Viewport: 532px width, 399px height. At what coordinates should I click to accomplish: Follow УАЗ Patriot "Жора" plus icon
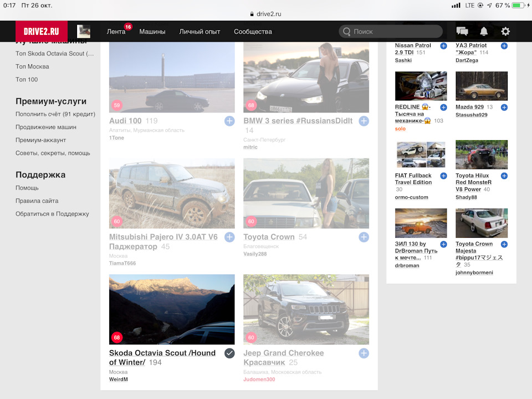point(504,46)
